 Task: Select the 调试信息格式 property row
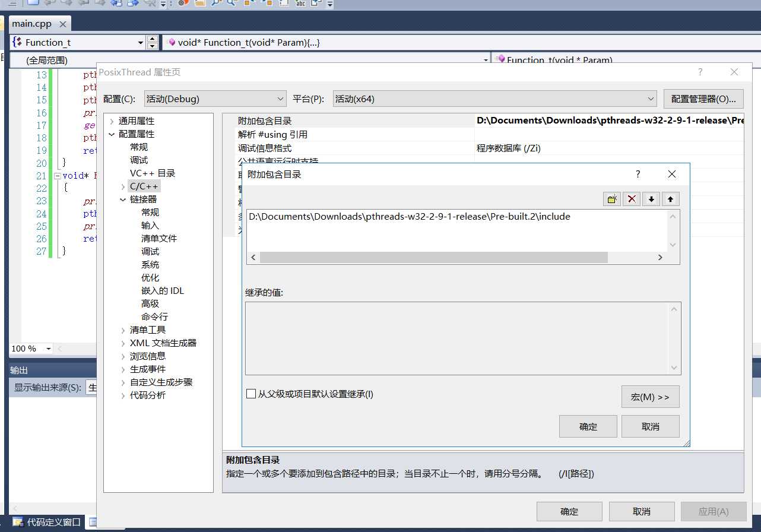pyautogui.click(x=483, y=148)
